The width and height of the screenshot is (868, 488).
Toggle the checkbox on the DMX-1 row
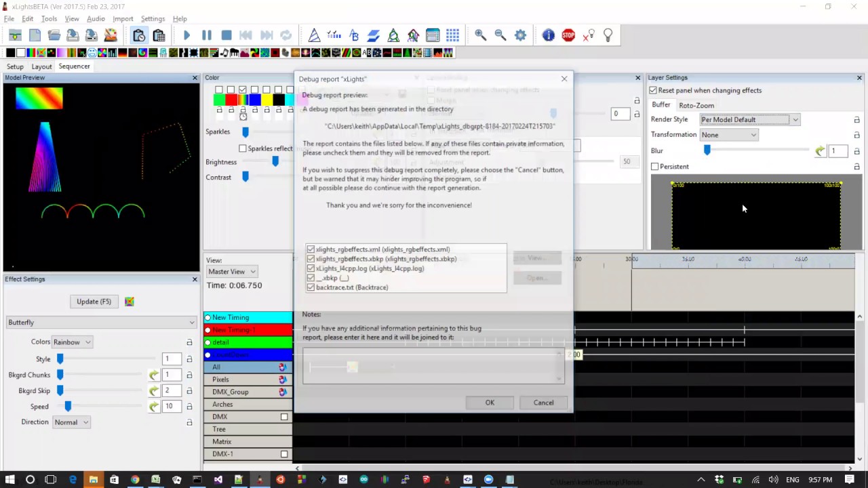pyautogui.click(x=284, y=454)
